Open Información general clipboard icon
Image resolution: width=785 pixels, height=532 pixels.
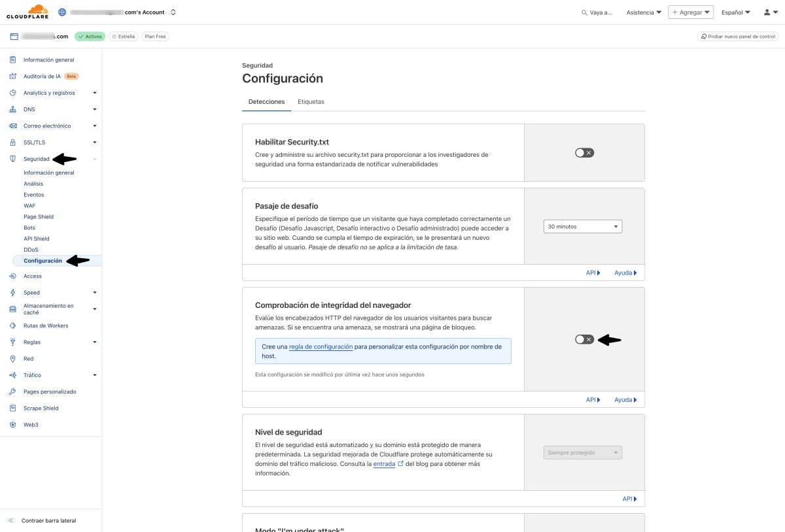(x=12, y=59)
